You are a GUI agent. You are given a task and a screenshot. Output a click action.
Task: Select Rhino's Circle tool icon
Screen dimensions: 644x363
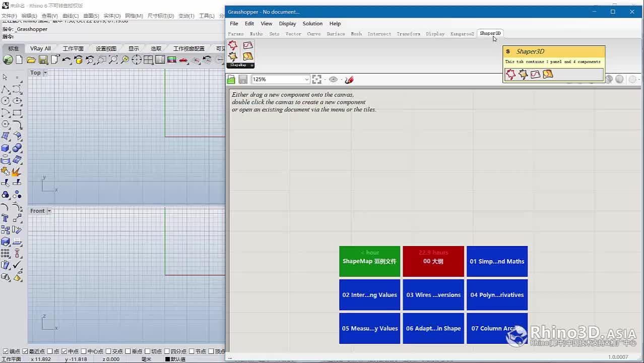tap(6, 101)
